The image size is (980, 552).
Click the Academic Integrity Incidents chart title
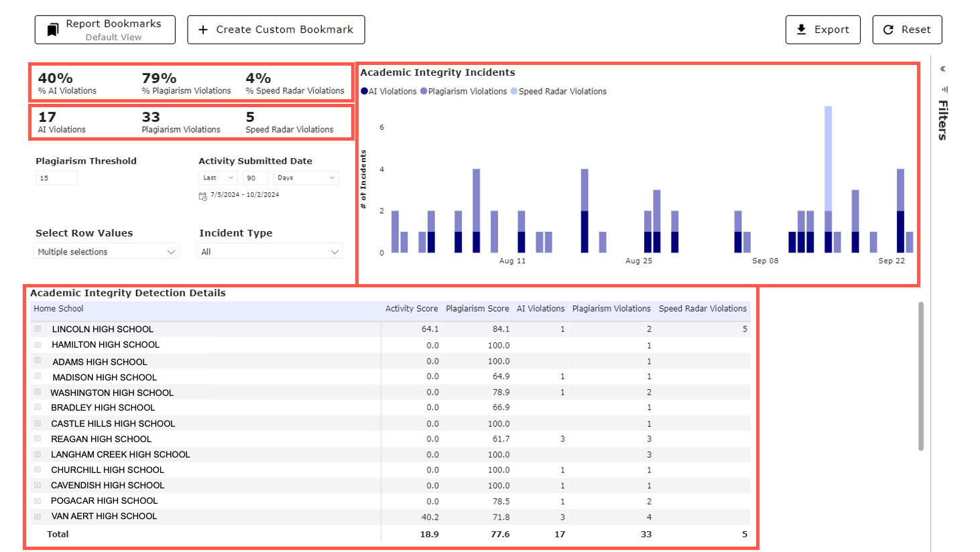[438, 72]
